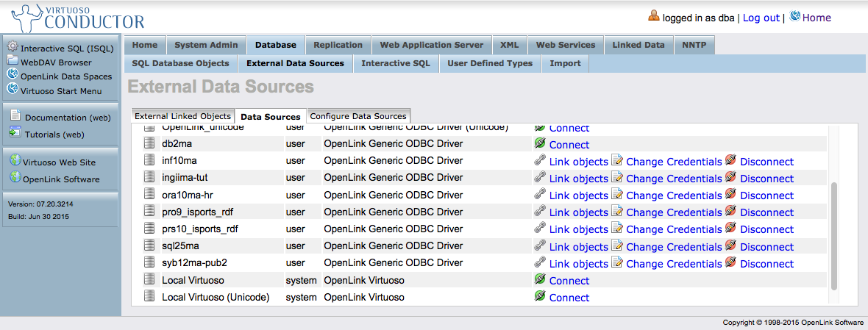The height and width of the screenshot is (330, 868).
Task: Select the Configure Data Sources tab
Action: [357, 116]
